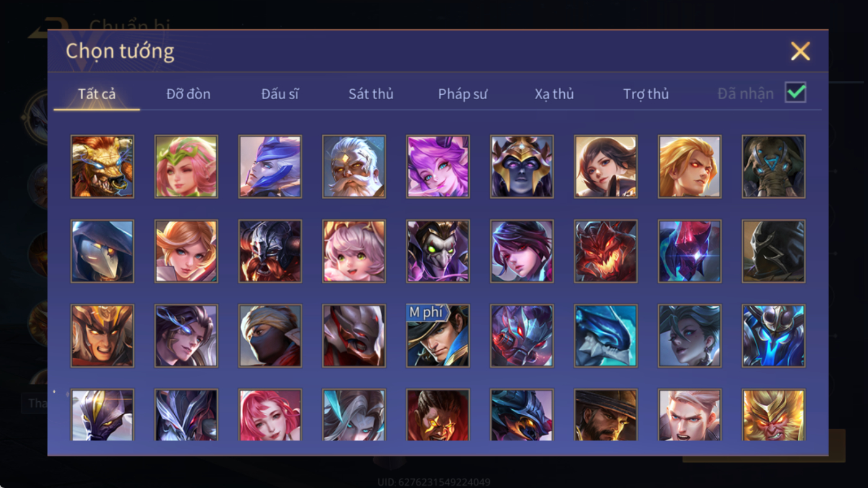The image size is (868, 488).
Task: Pick the blonde red-eyed hero portrait
Action: point(689,167)
